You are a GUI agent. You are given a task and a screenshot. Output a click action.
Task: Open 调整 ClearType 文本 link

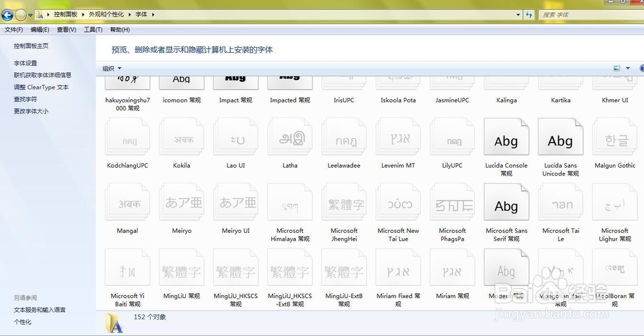(x=41, y=87)
